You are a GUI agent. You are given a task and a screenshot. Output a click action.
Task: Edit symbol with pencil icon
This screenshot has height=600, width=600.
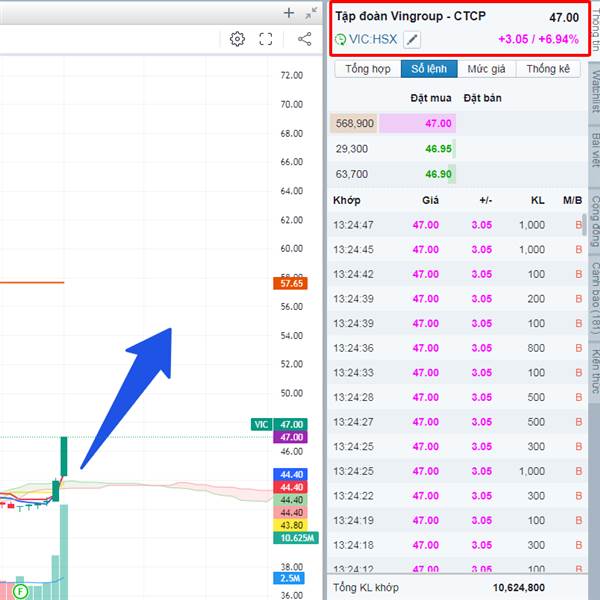coord(412,39)
